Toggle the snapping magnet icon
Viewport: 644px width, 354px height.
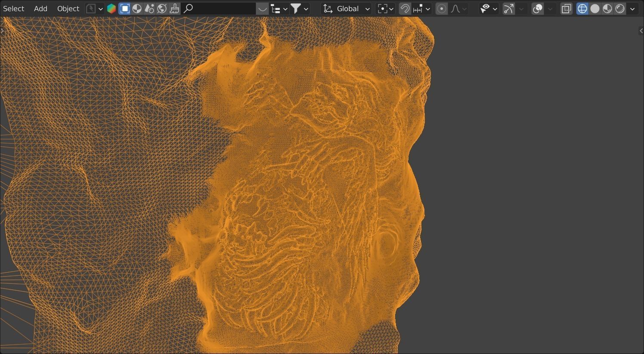404,9
